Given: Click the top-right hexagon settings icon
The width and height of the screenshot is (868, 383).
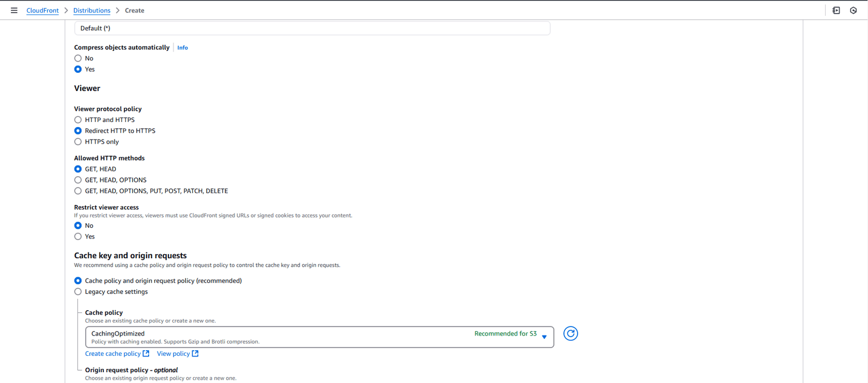Looking at the screenshot, I should pos(853,10).
